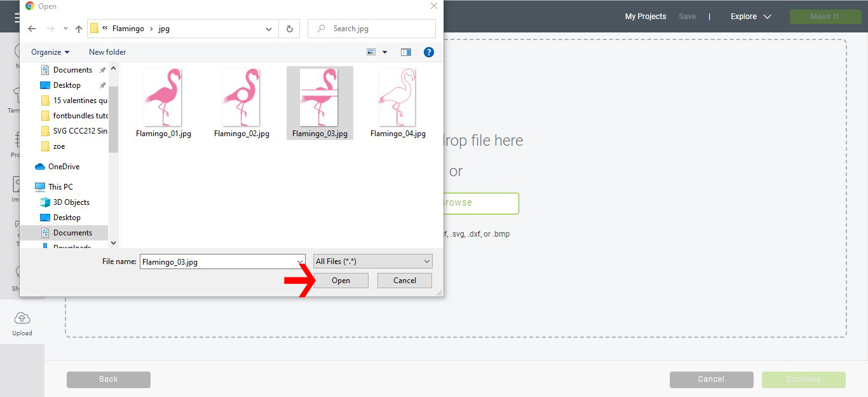Click the jpg breadcrumb in address bar
The image size is (868, 397).
click(164, 29)
